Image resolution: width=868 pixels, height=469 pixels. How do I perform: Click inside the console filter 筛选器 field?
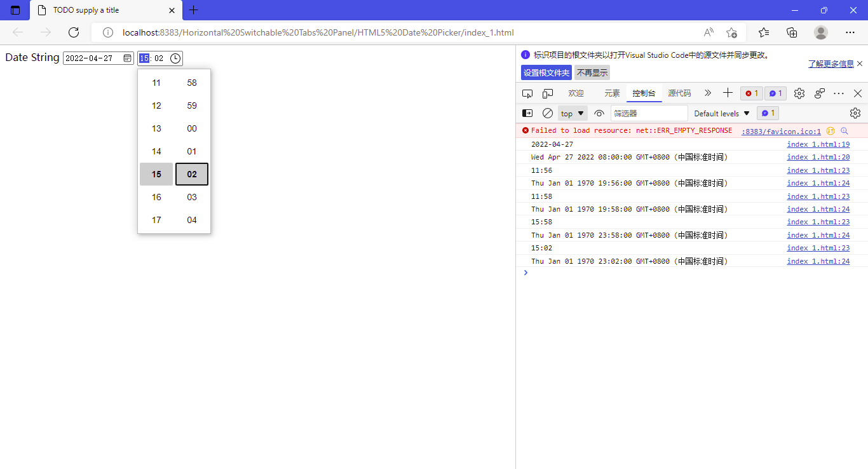click(x=648, y=112)
